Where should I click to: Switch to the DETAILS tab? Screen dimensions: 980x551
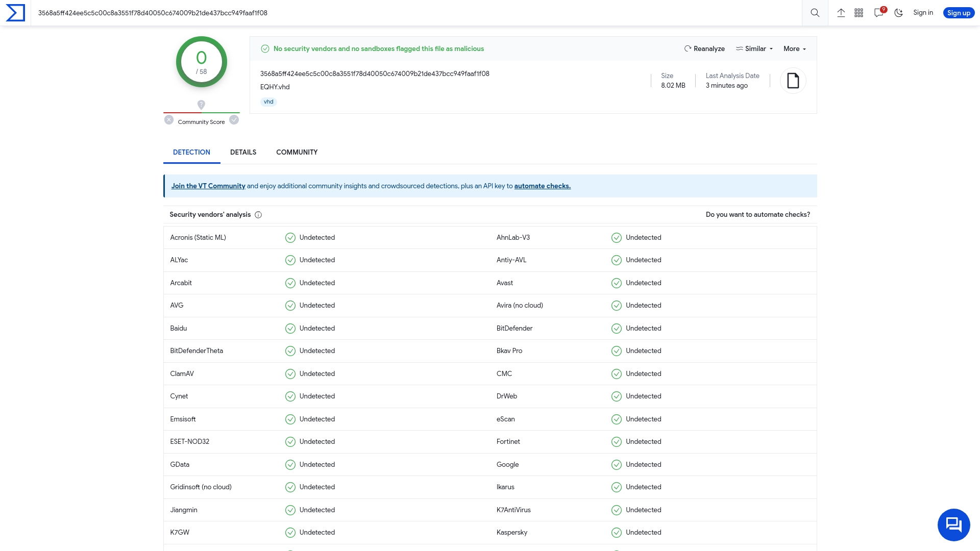click(243, 152)
